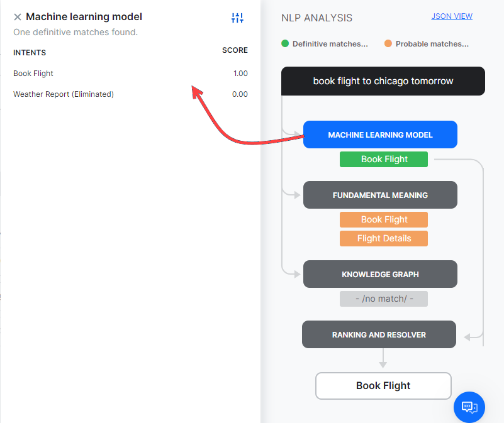This screenshot has width=504, height=423.
Task: Click the green Definitive matches legend dot
Action: pos(285,44)
